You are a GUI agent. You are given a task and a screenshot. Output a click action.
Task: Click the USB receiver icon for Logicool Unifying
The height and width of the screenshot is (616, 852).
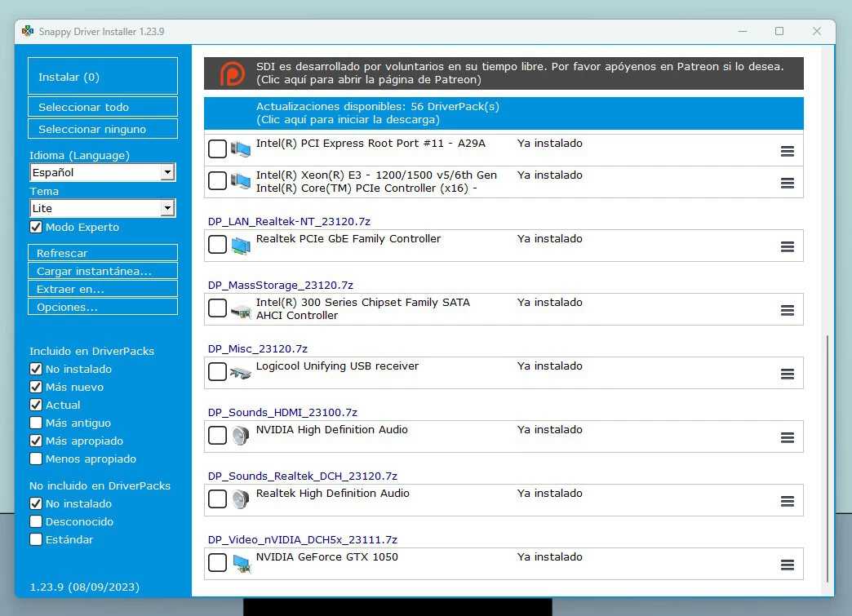coord(240,371)
